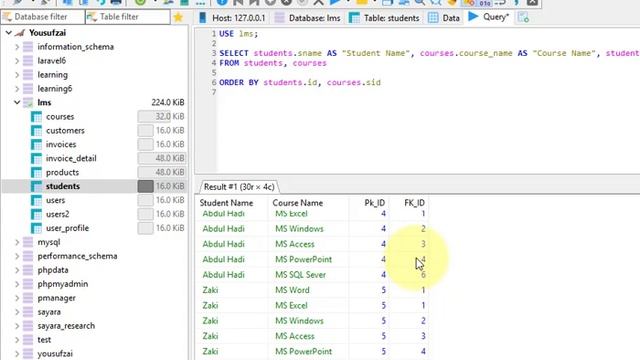Click the 'USE lms;' line in editor
This screenshot has height=360, width=640.
(239, 34)
